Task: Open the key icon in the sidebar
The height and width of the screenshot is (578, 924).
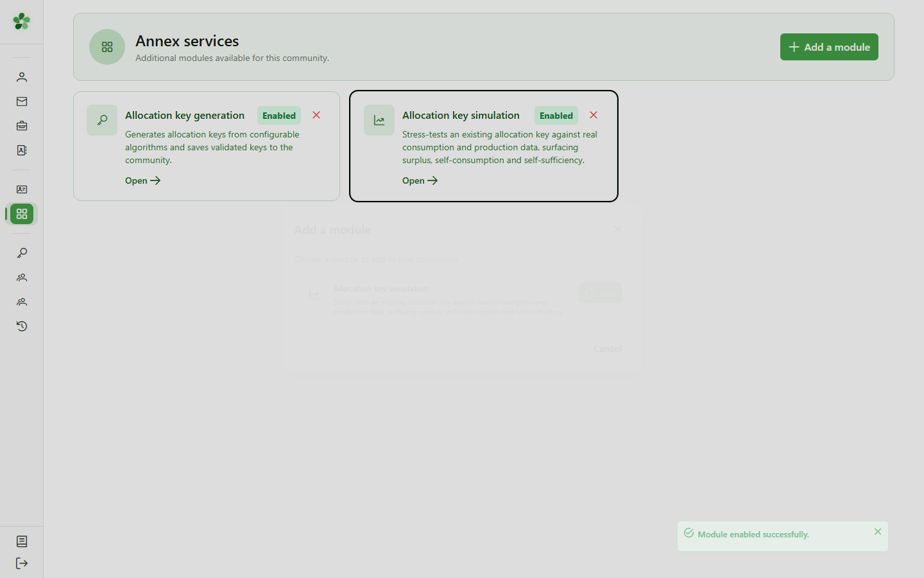Action: [22, 253]
